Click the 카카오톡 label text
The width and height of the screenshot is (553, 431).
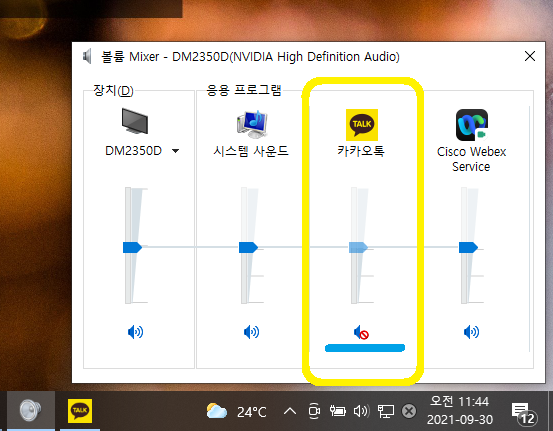(361, 151)
